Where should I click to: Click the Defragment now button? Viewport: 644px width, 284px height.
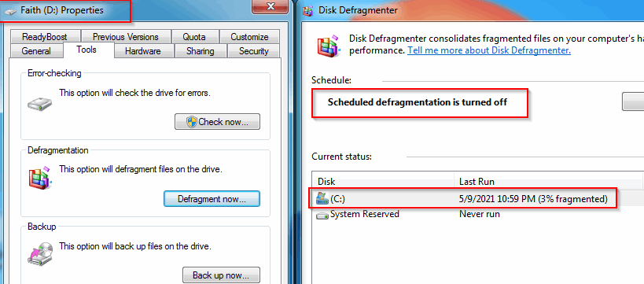coord(212,199)
